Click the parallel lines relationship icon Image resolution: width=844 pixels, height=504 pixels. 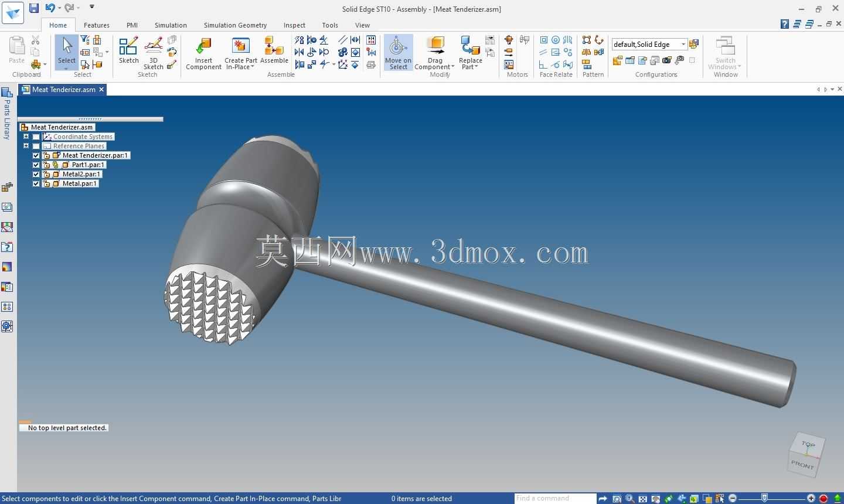click(x=343, y=40)
